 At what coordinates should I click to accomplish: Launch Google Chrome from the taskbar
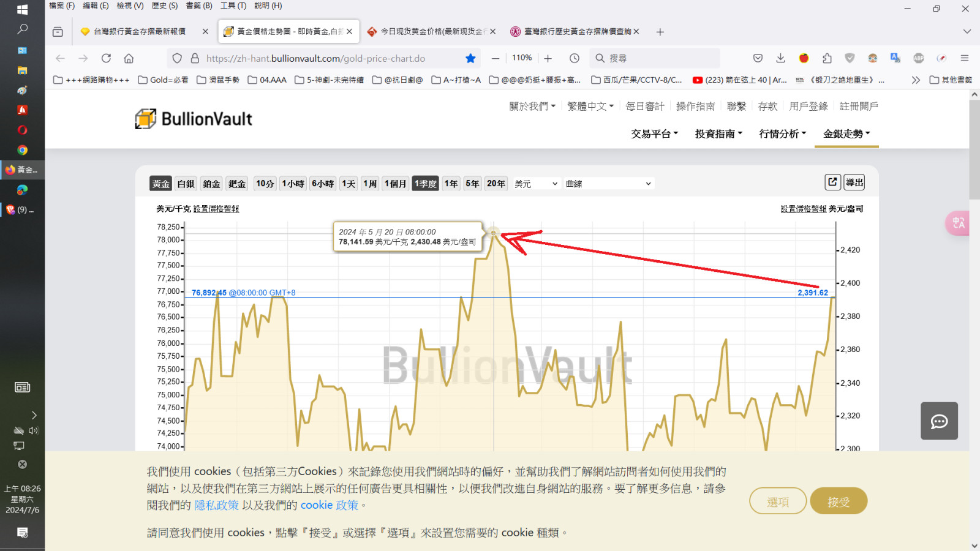pyautogui.click(x=22, y=150)
